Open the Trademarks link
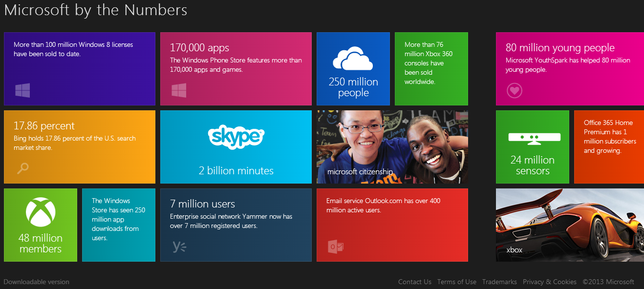Viewport: 644px width, 289px height. pos(499,282)
